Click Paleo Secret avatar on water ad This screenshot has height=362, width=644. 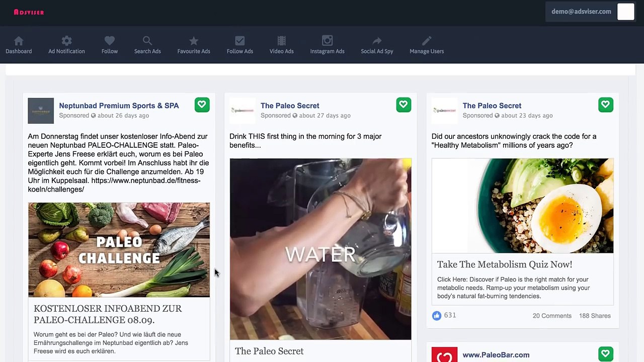coord(243,111)
